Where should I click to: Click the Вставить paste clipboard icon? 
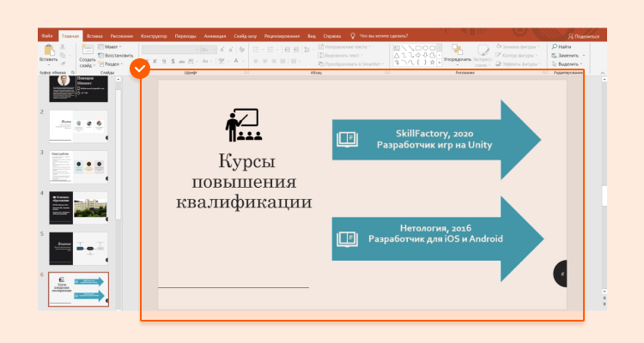tap(49, 50)
